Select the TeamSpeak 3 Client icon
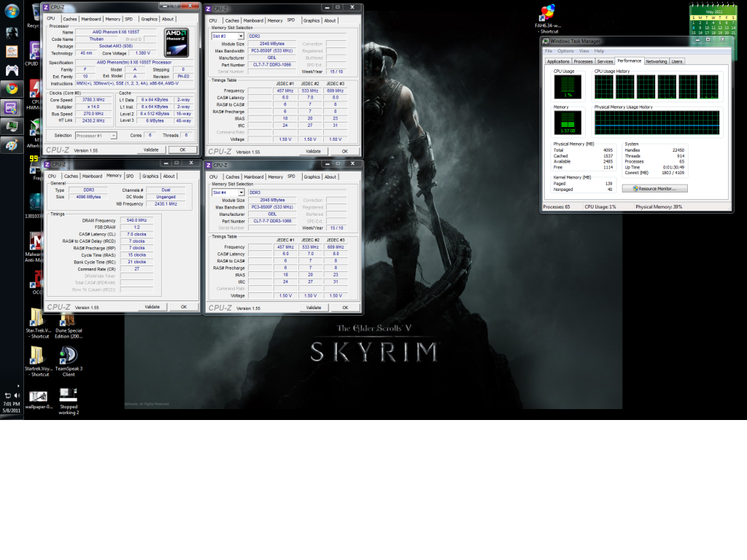 69,362
